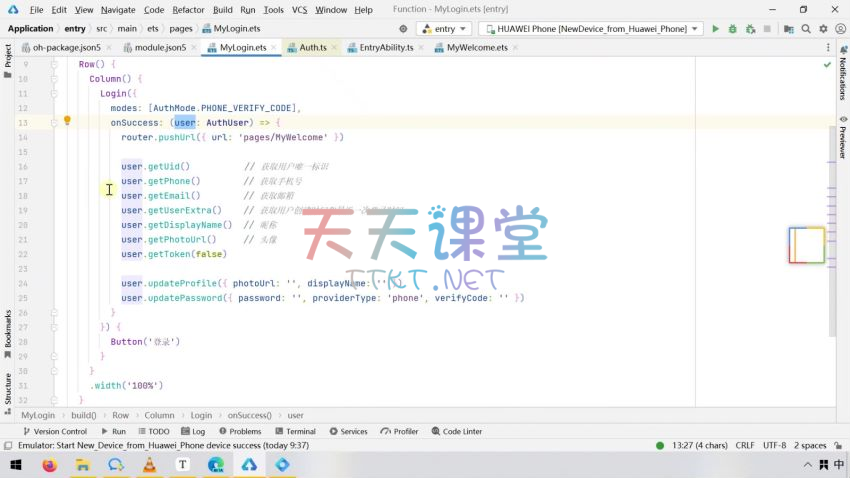The image size is (850, 478).
Task: Toggle the read-only lock icon in status bar
Action: (838, 445)
